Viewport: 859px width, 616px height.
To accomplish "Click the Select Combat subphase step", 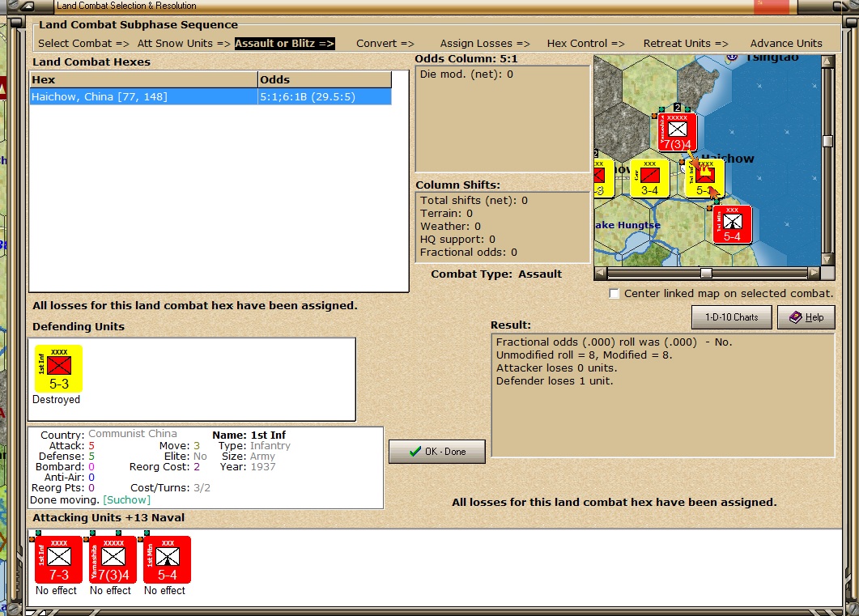I will [x=84, y=43].
